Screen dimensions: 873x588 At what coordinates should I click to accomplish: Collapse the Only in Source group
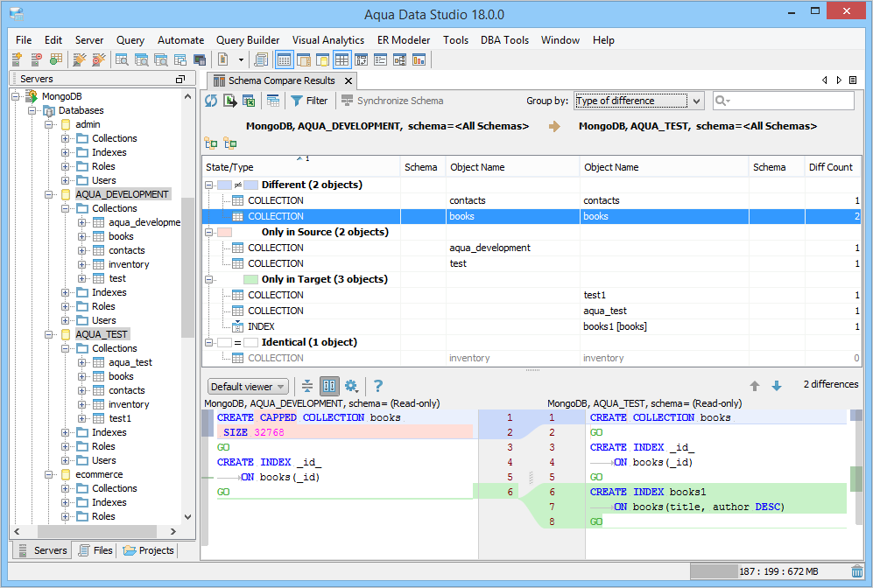tap(208, 232)
